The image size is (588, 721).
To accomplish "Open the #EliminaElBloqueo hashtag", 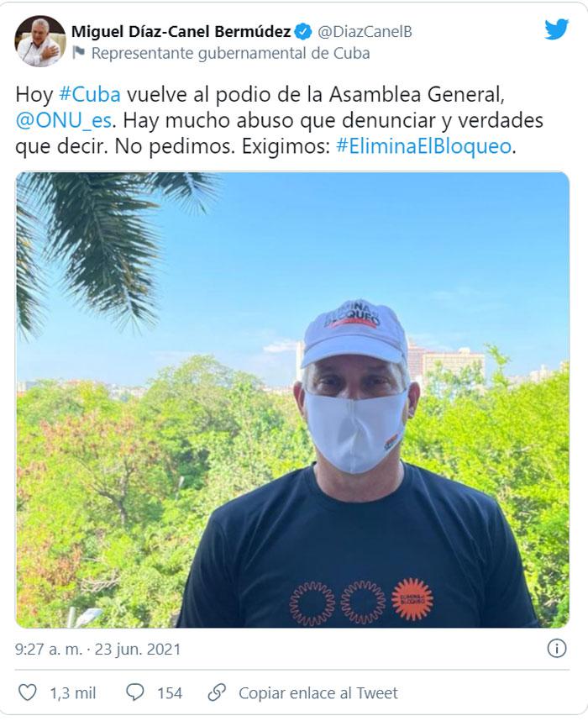I will [x=424, y=146].
